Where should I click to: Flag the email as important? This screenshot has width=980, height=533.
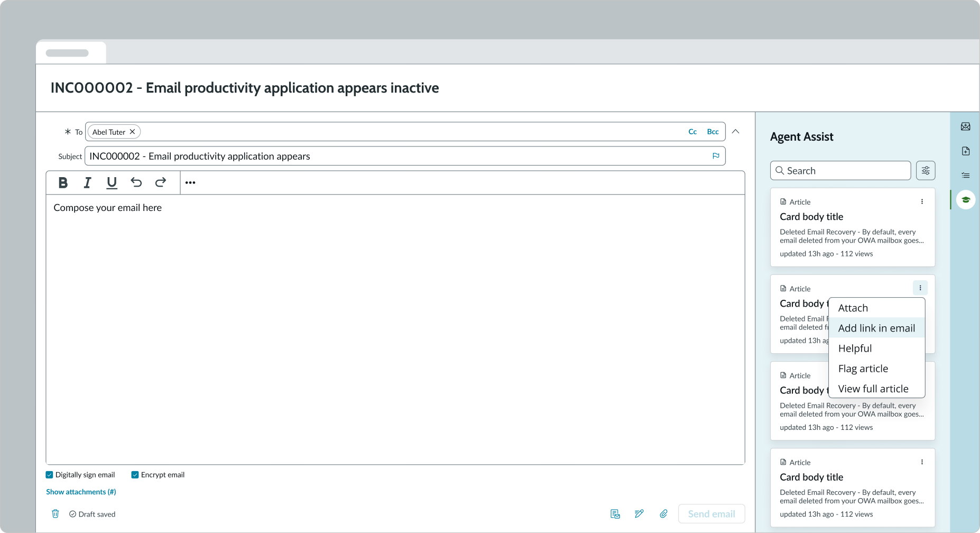click(x=716, y=156)
